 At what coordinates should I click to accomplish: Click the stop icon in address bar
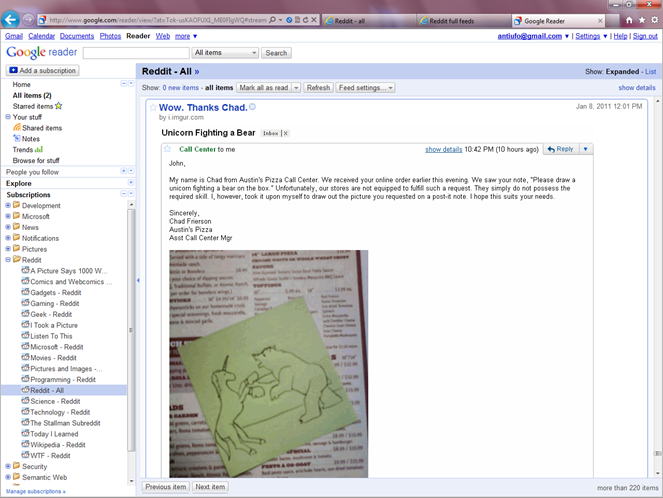(x=314, y=20)
